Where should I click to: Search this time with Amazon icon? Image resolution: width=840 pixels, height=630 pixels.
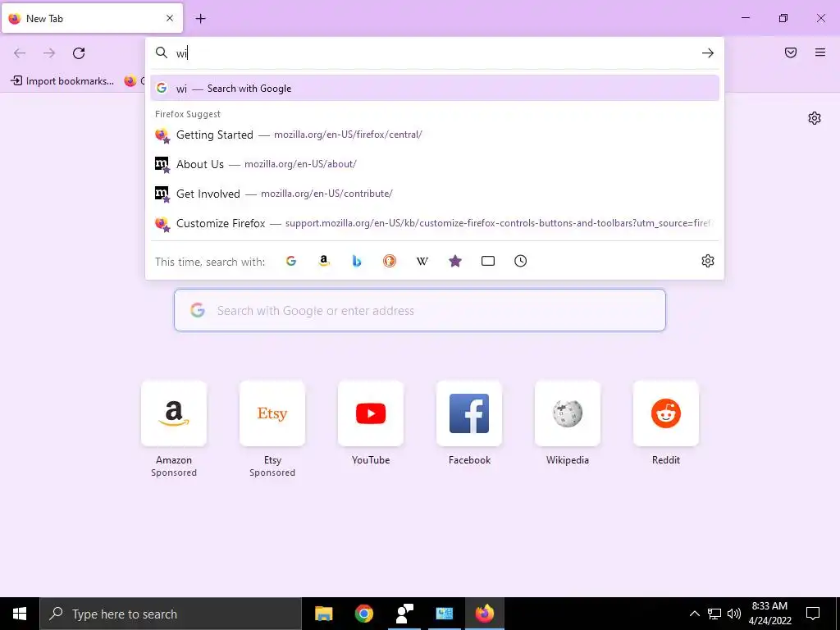point(323,261)
